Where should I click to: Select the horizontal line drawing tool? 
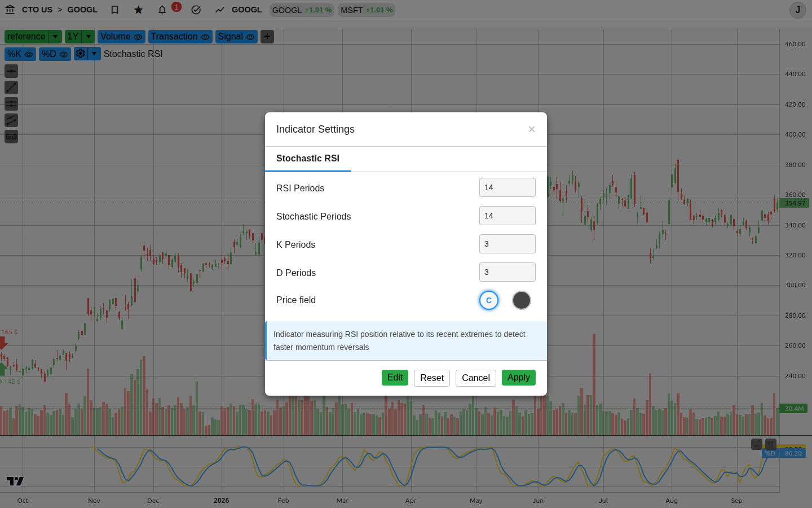click(11, 71)
